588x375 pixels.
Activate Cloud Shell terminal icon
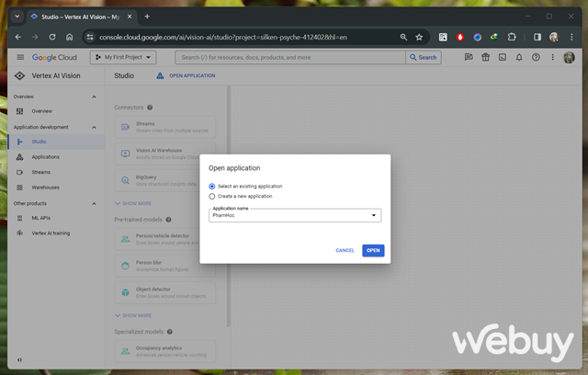click(x=503, y=57)
